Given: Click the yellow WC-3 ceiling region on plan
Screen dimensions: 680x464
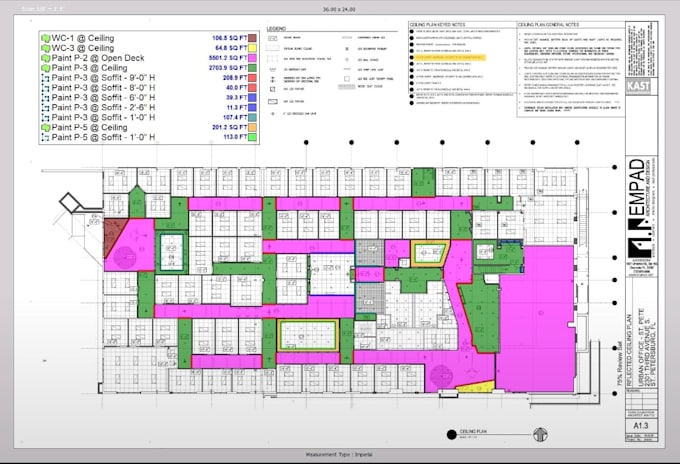Looking at the screenshot, I should (481, 386).
